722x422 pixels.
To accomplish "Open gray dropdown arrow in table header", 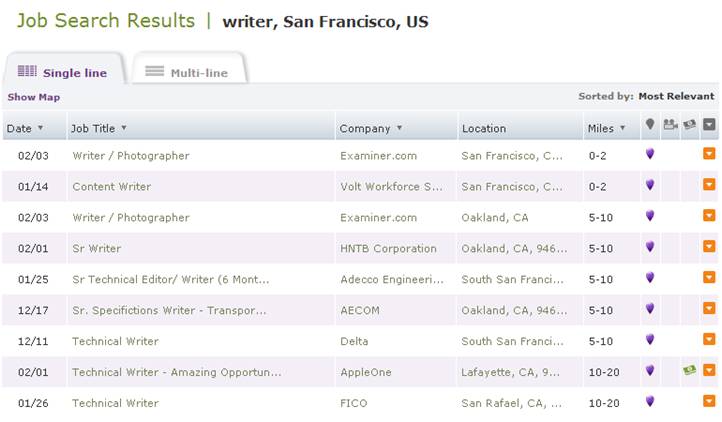I will tap(709, 124).
